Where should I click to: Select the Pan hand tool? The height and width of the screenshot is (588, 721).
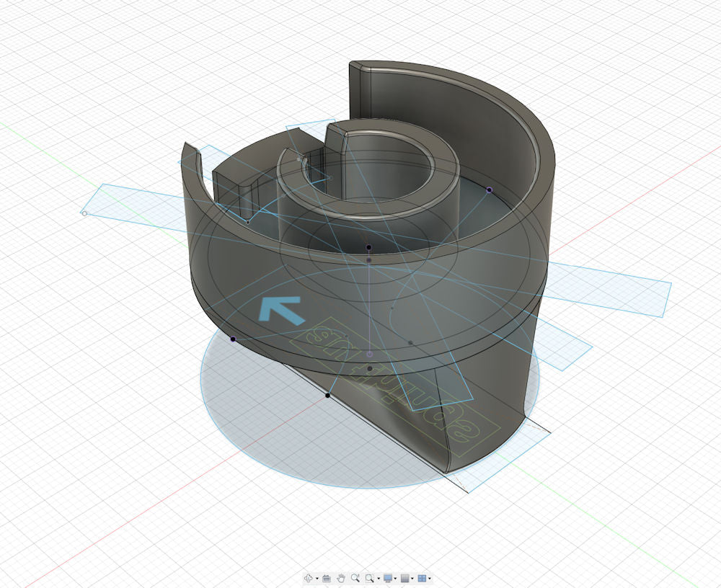point(341,578)
